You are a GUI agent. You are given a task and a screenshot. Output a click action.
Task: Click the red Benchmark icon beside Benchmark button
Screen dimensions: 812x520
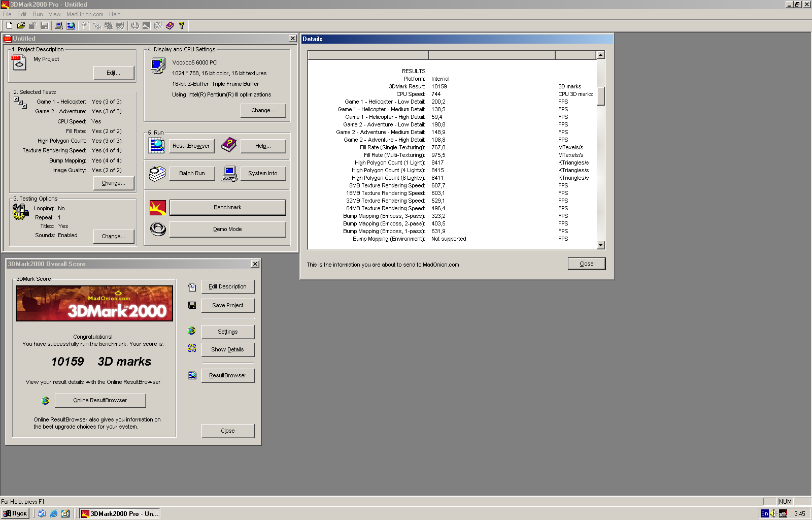pos(158,208)
